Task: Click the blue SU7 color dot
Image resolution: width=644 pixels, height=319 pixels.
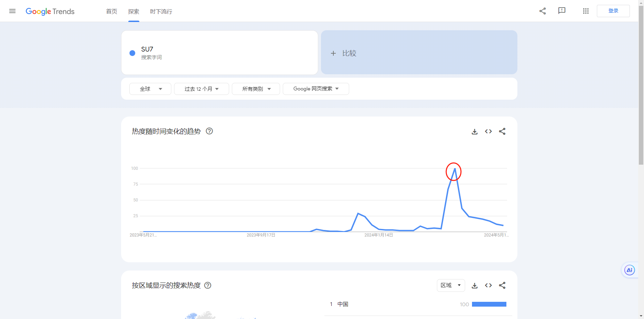Action: pos(132,53)
